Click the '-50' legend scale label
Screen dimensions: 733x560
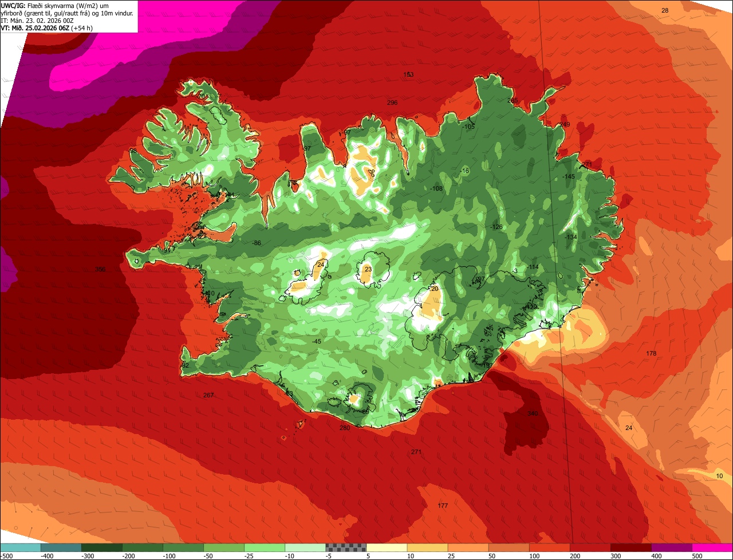[209, 556]
